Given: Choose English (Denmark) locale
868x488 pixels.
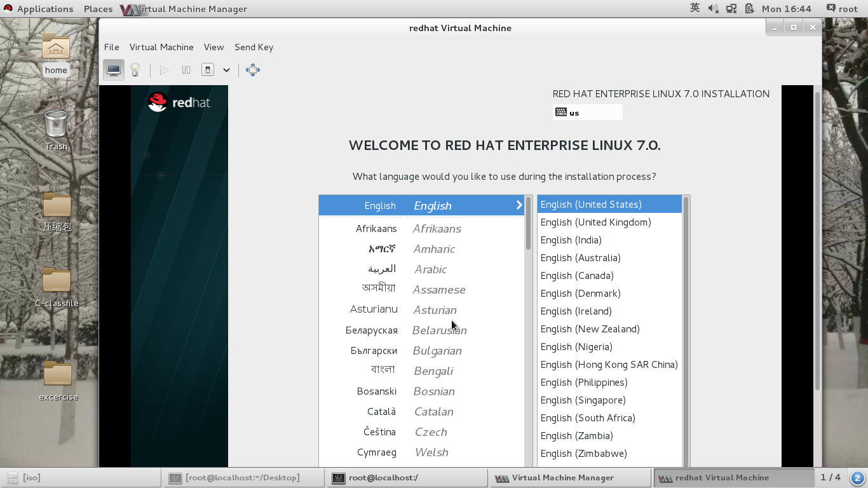Looking at the screenshot, I should click(609, 293).
